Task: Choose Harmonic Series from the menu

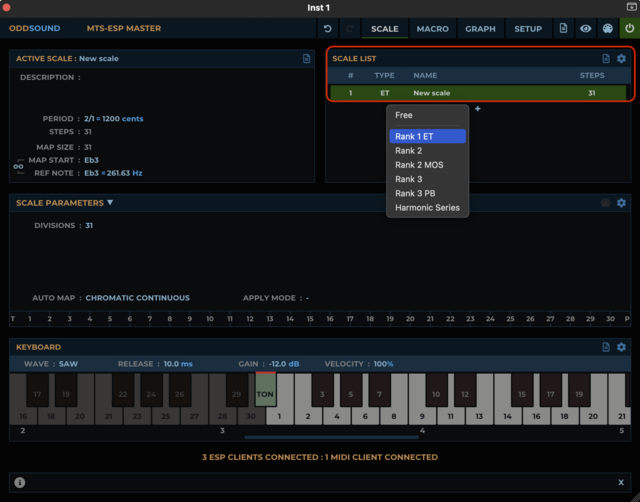Action: pyautogui.click(x=427, y=208)
